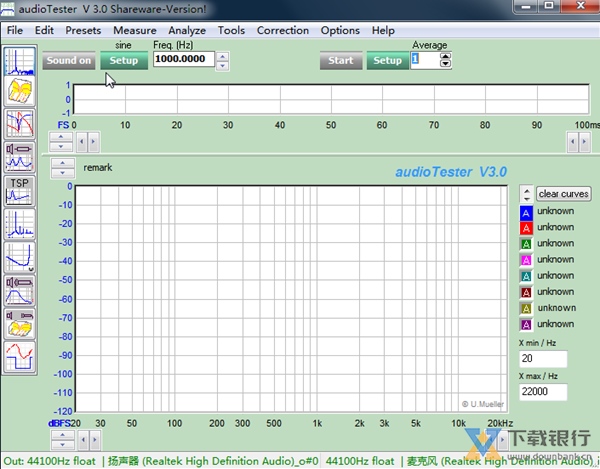Open the Measure menu

point(134,30)
